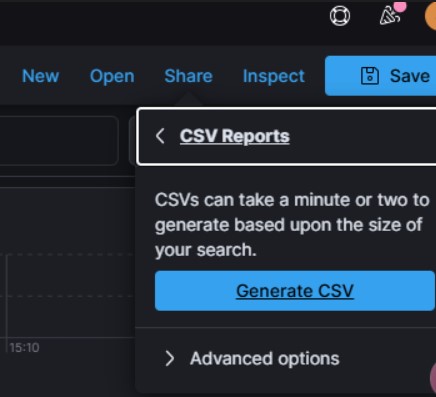Focus the query input field on left
This screenshot has height=397, width=436.
(59, 141)
